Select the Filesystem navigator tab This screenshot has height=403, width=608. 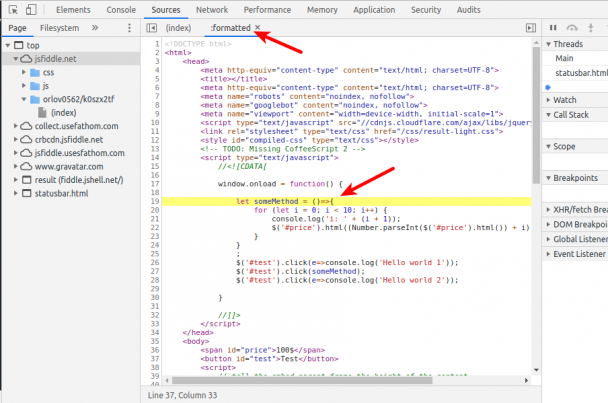pos(59,28)
